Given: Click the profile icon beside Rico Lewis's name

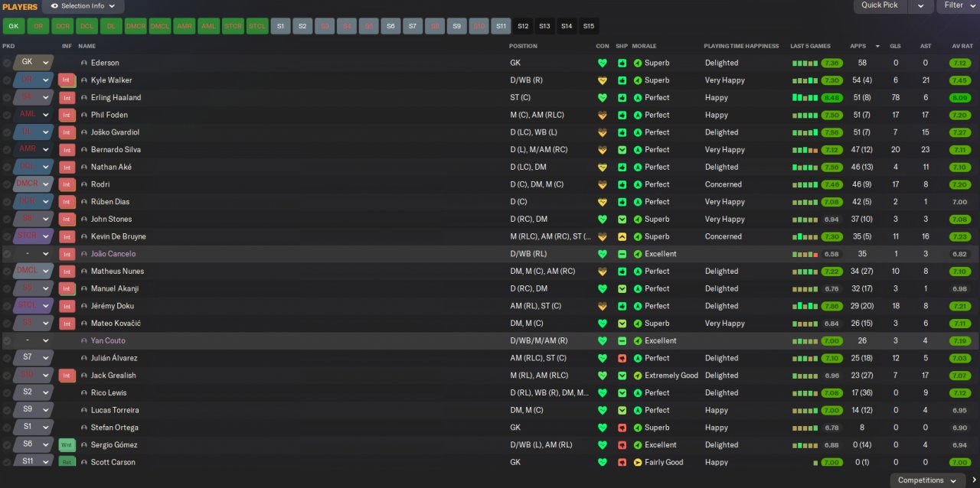Looking at the screenshot, I should pyautogui.click(x=84, y=393).
